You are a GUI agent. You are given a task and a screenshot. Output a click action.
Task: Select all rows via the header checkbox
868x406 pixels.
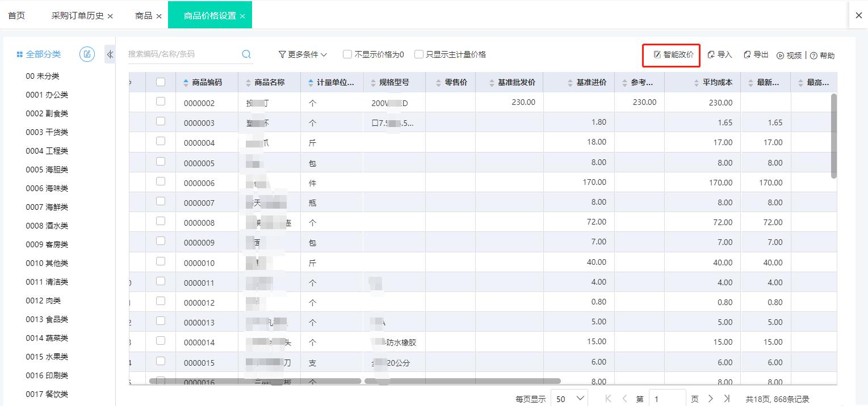[161, 82]
